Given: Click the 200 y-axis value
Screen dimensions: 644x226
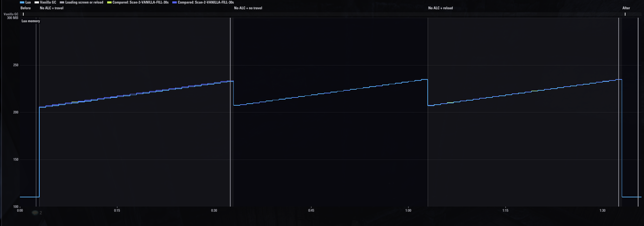Looking at the screenshot, I should [x=16, y=112].
